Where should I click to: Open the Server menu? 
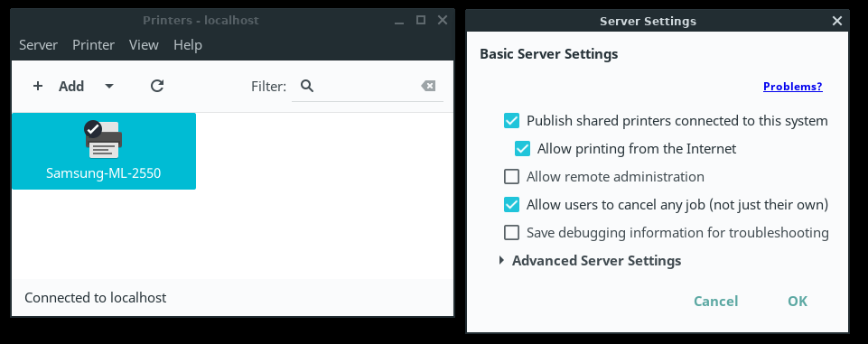[x=38, y=45]
